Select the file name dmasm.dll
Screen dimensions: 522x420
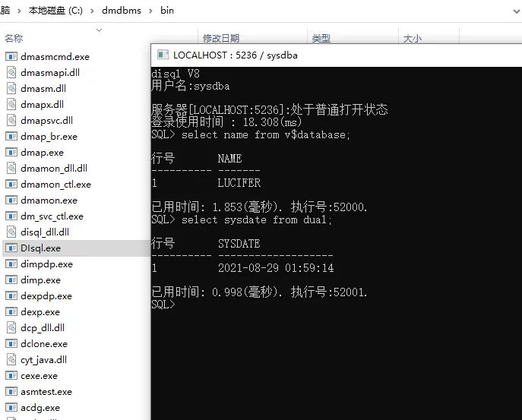43,89
